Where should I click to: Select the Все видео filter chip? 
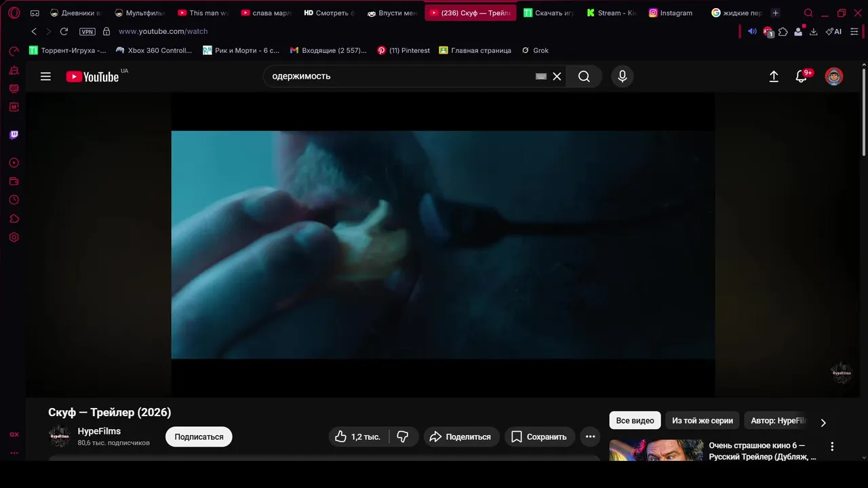(635, 420)
